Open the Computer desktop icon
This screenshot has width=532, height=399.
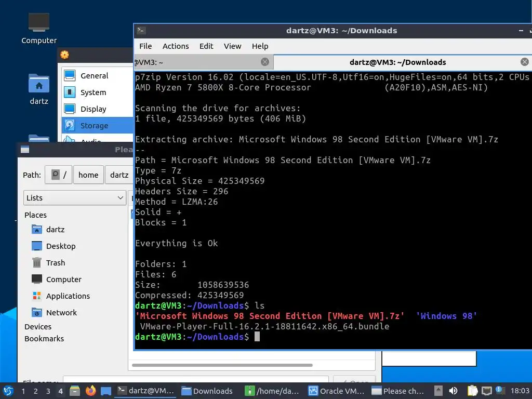(x=38, y=29)
